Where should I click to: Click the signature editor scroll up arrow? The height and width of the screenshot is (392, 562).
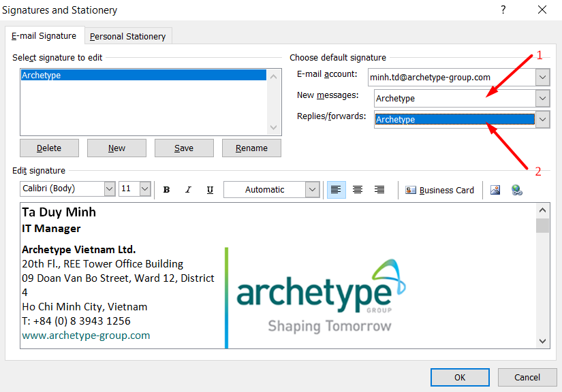[543, 210]
